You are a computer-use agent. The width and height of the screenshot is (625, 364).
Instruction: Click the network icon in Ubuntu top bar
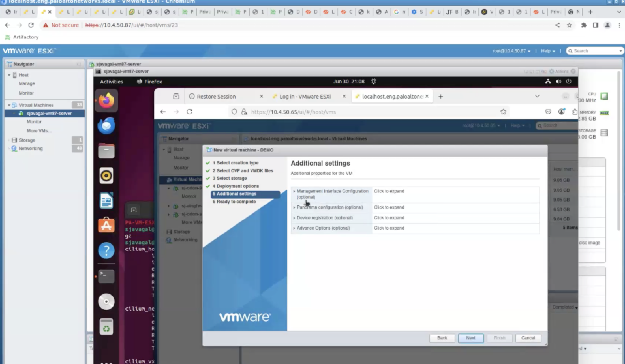click(x=548, y=82)
